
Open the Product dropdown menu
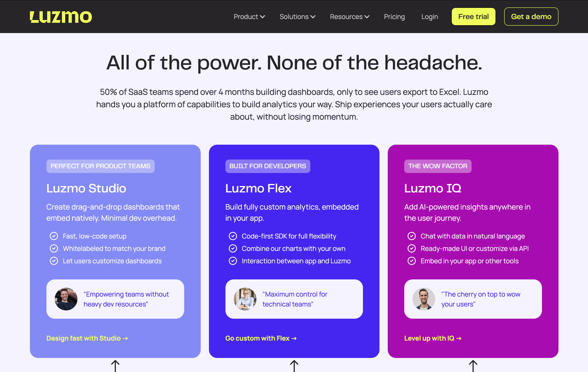249,17
